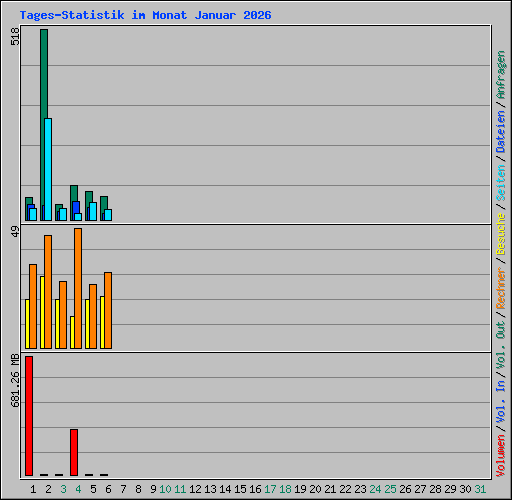Select the 49 axis maximum label
This screenshot has height=500, width=512.
point(15,231)
